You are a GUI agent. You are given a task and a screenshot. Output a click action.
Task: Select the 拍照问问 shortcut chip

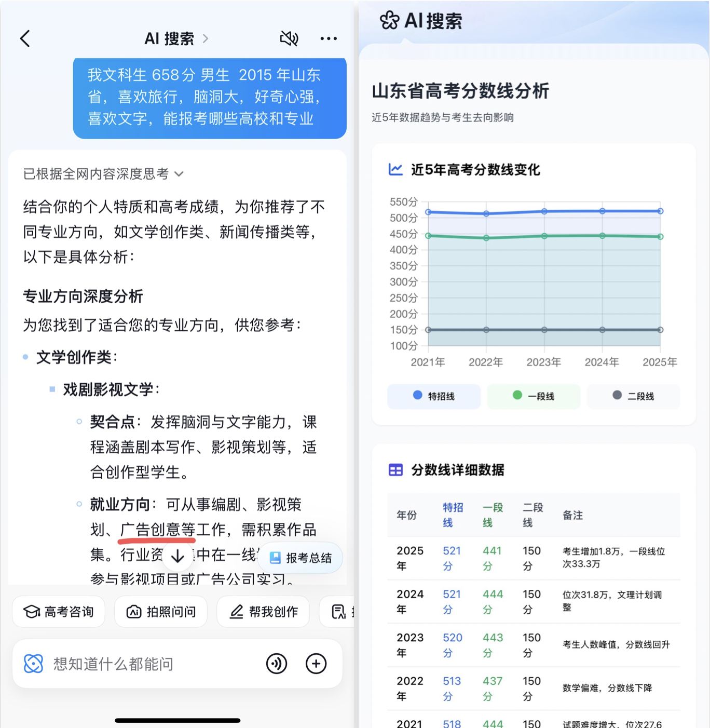click(x=161, y=612)
